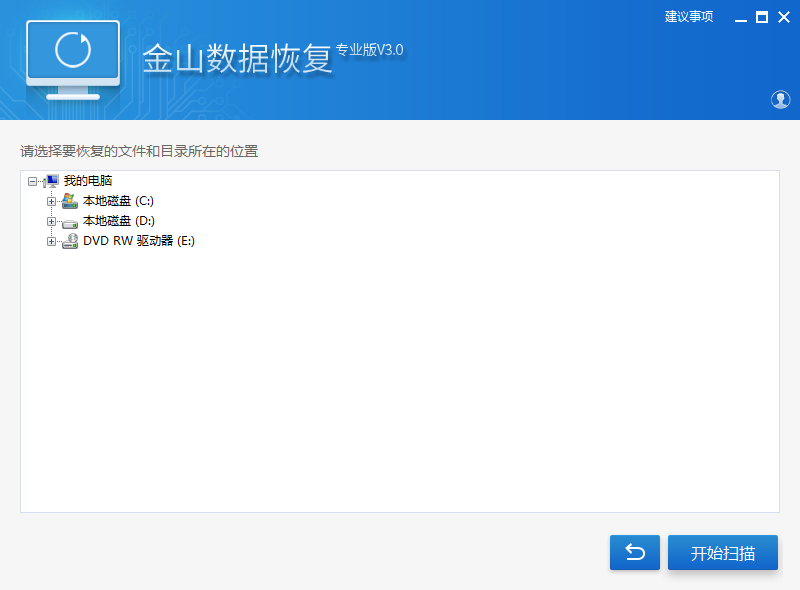Open the 建议事项 link
This screenshot has width=800, height=590.
(x=689, y=17)
